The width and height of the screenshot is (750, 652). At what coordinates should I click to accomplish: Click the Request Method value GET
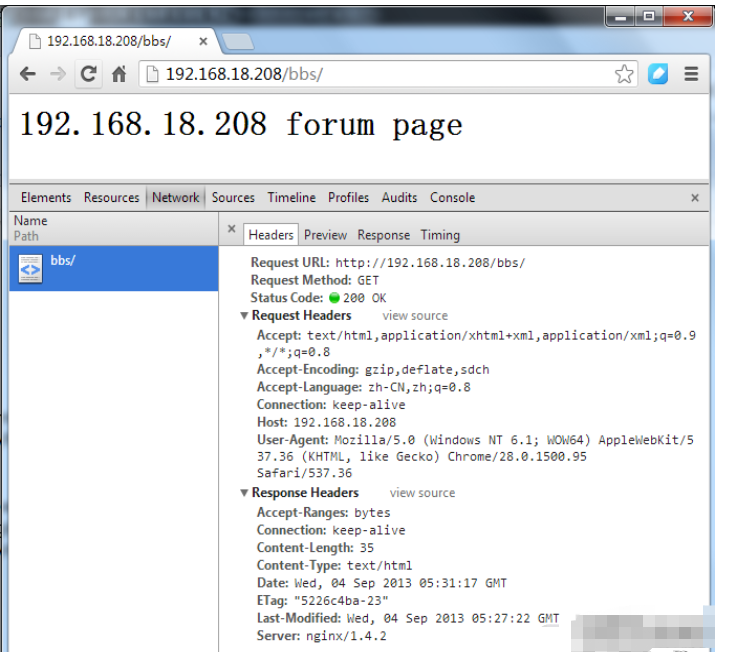[368, 280]
